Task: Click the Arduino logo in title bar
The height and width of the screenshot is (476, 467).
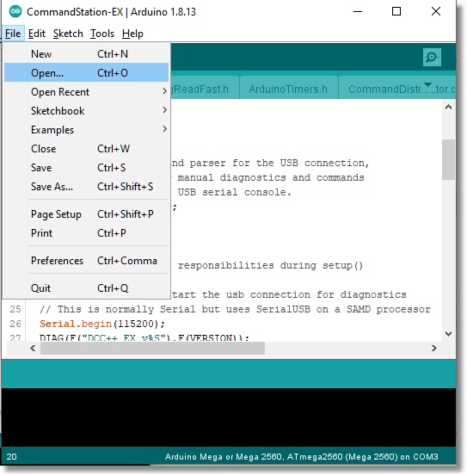Action: tap(15, 12)
